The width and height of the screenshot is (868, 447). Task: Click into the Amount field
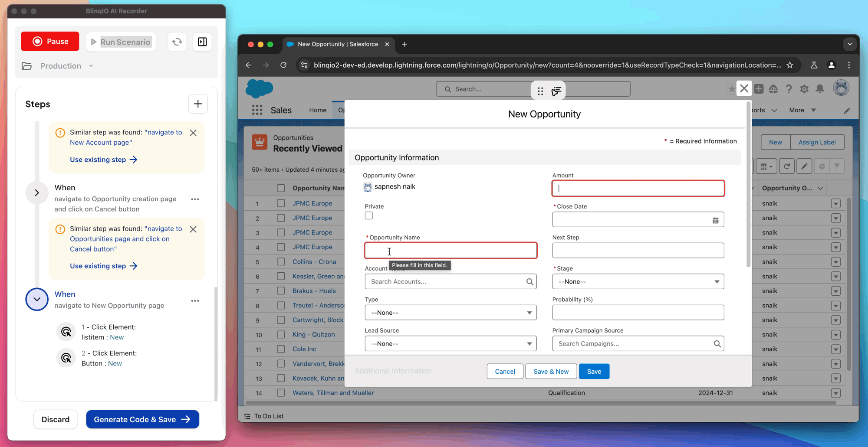pos(638,189)
